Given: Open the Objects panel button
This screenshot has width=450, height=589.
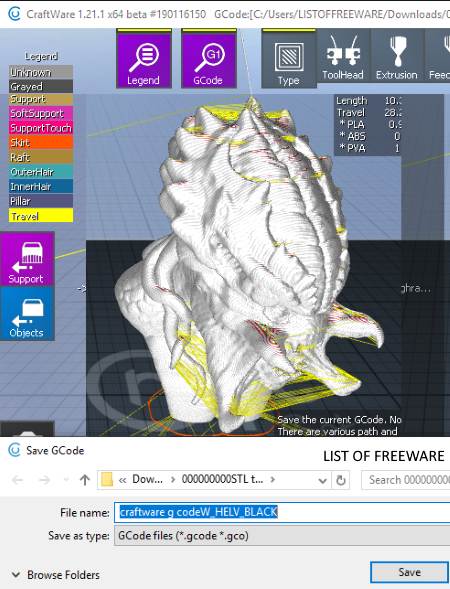Looking at the screenshot, I should [x=27, y=314].
